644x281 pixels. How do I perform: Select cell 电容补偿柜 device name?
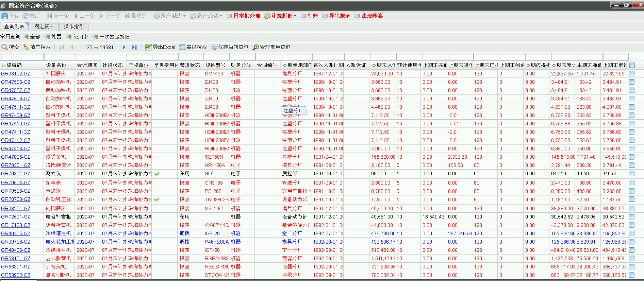pyautogui.click(x=59, y=217)
